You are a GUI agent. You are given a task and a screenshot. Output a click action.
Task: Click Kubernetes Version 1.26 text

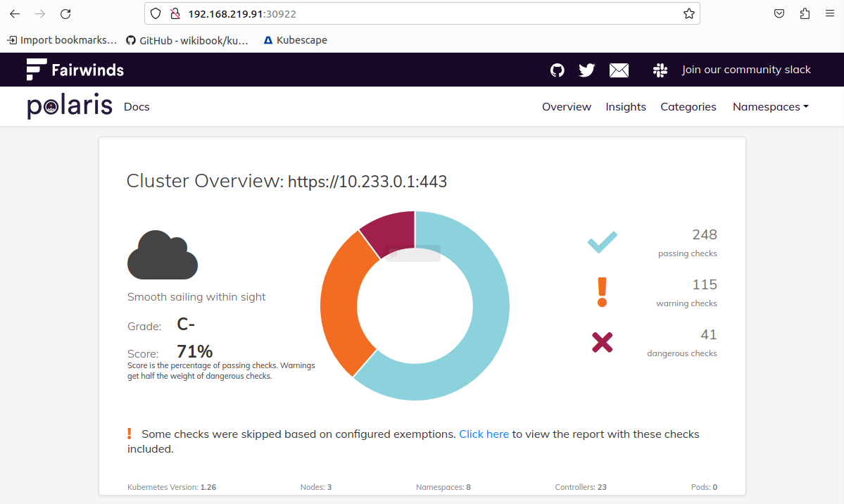[x=172, y=487]
